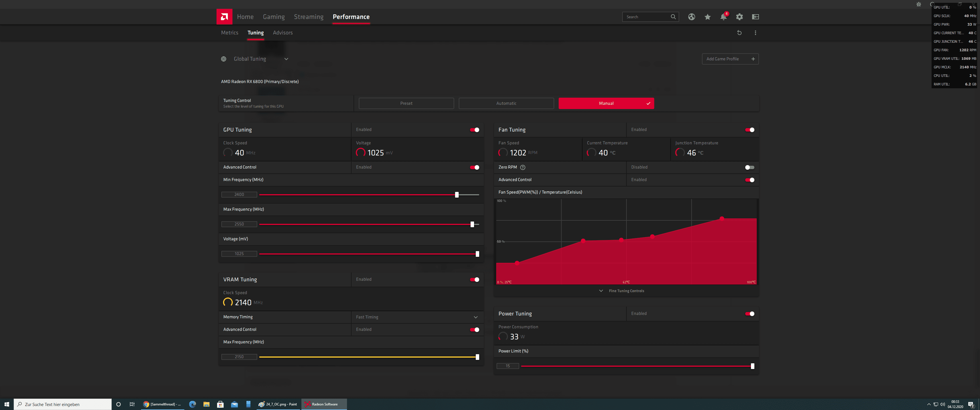
Task: Click the AMD logo home icon
Action: point(224,17)
